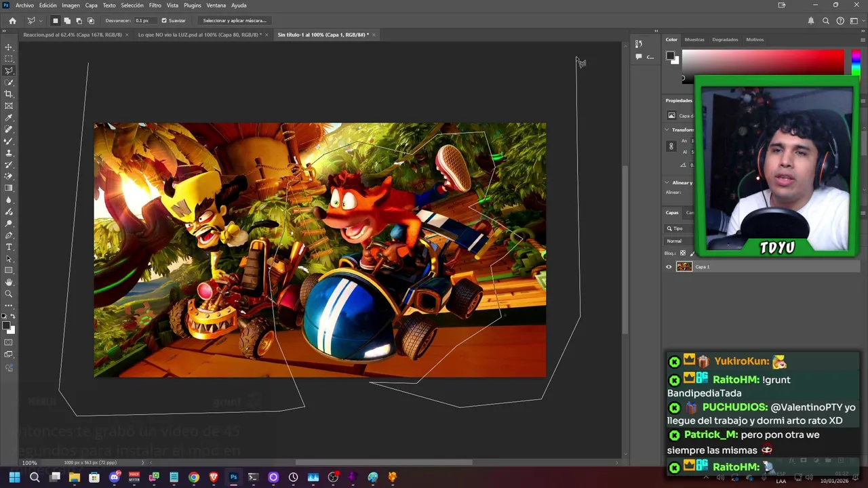Choose the New selection mode

tap(56, 20)
